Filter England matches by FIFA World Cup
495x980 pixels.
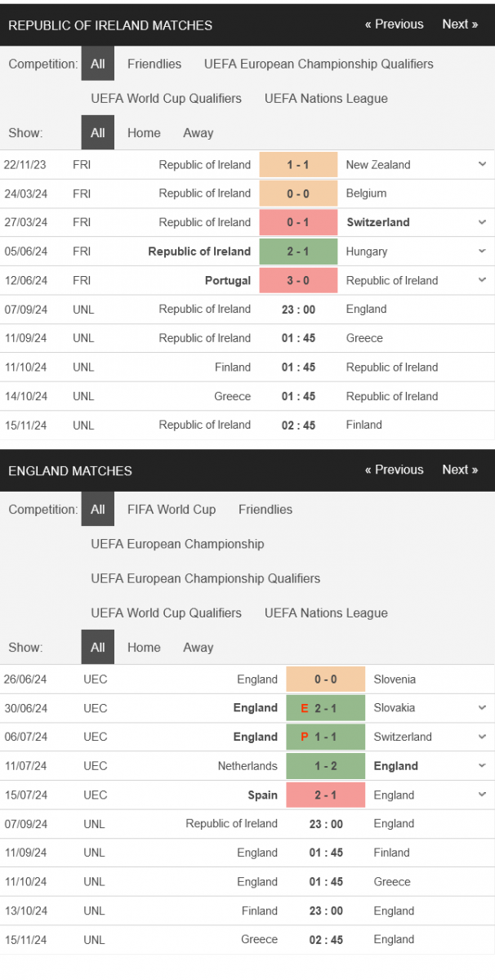point(172,509)
